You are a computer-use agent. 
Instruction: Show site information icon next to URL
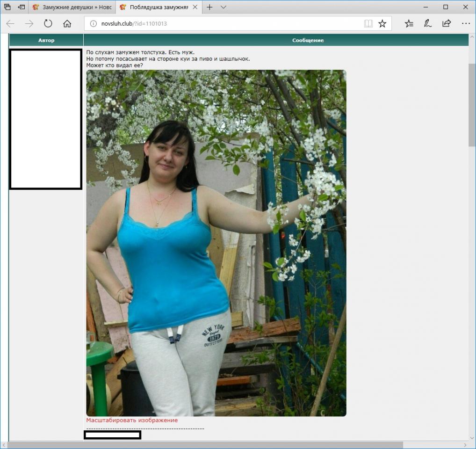pyautogui.click(x=93, y=23)
